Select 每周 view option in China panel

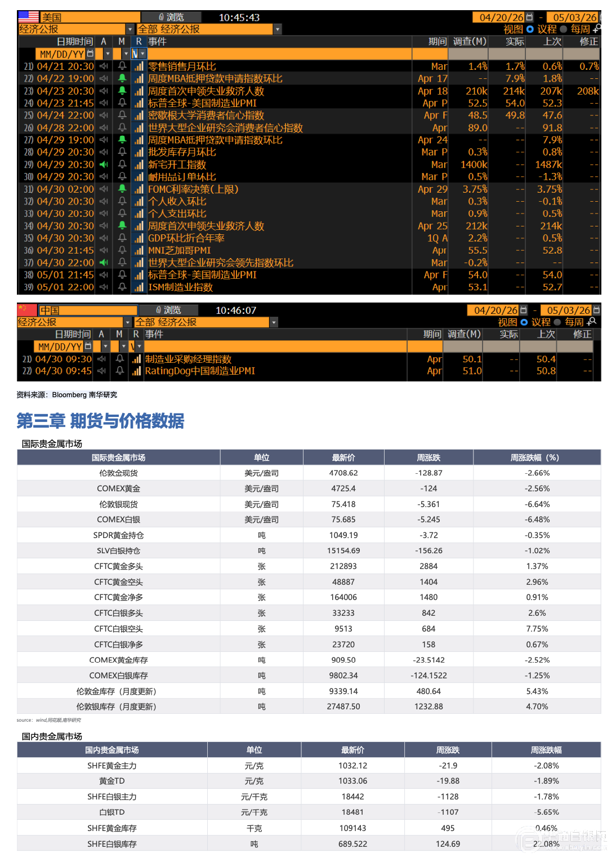(x=557, y=322)
